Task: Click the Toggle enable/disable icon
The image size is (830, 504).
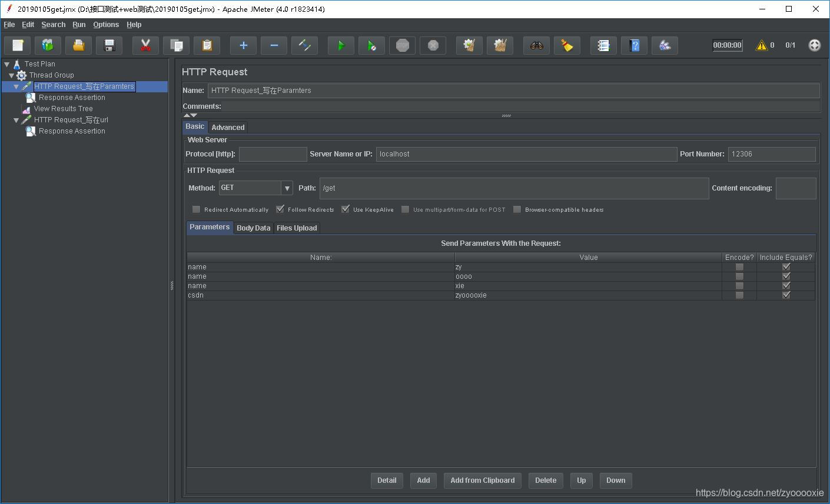Action: pos(305,45)
